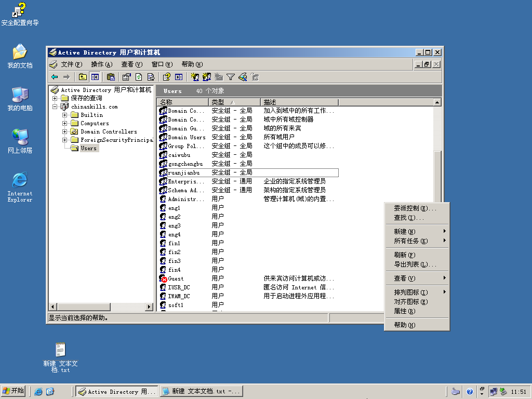Select the gongchengbu group row
The height and width of the screenshot is (399, 532).
tap(248, 164)
